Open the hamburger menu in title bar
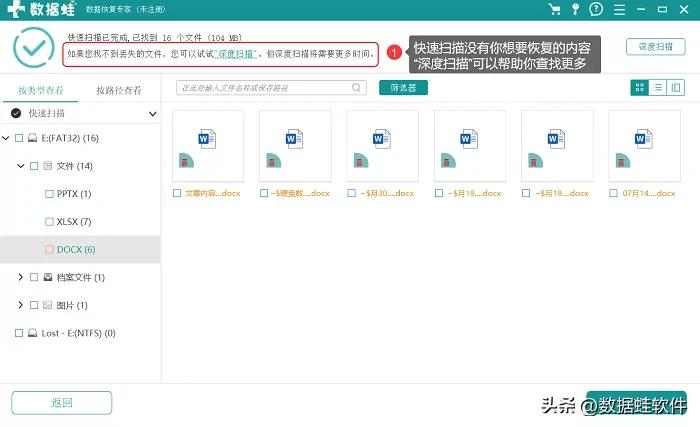 tap(619, 9)
